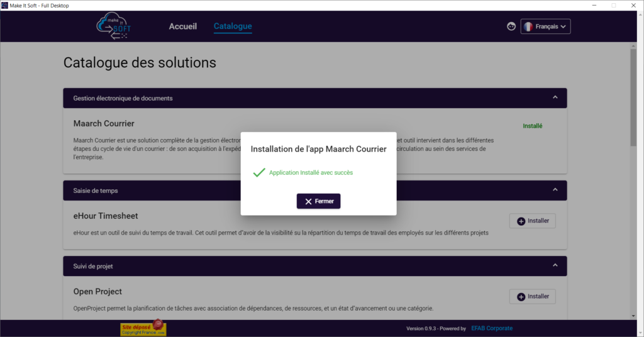Close the Make It Soft window
The width and height of the screenshot is (644, 337).
coord(633,5)
